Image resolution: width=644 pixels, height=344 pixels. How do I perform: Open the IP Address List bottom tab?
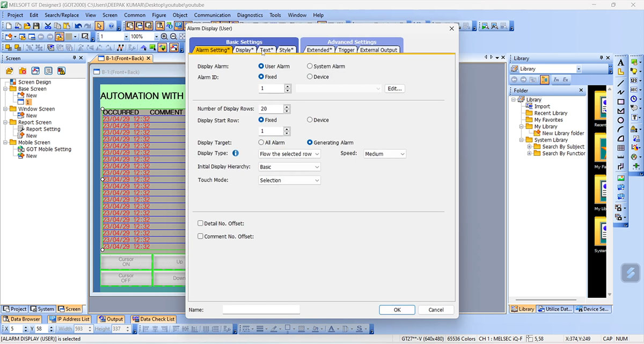69,319
